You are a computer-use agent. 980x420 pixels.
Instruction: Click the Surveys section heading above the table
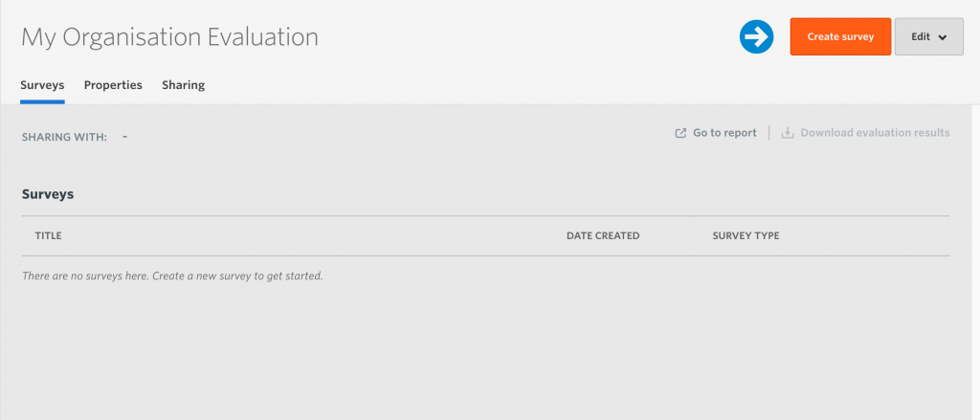pyautogui.click(x=48, y=193)
